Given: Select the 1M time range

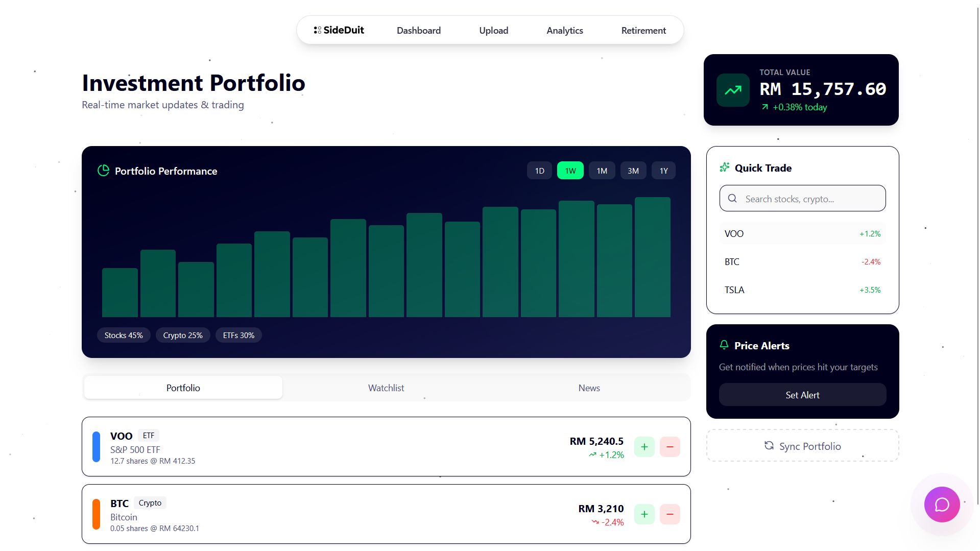Looking at the screenshot, I should click(602, 171).
